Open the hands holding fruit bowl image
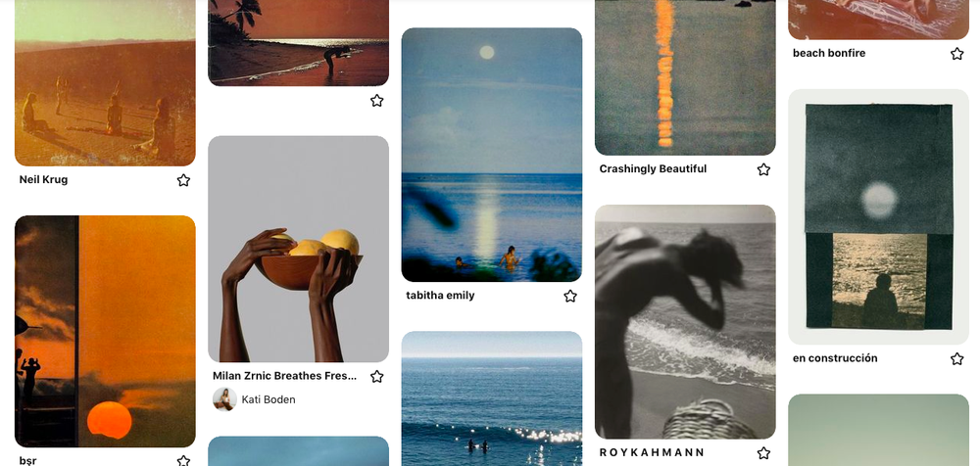This screenshot has height=466, width=980. 298,249
